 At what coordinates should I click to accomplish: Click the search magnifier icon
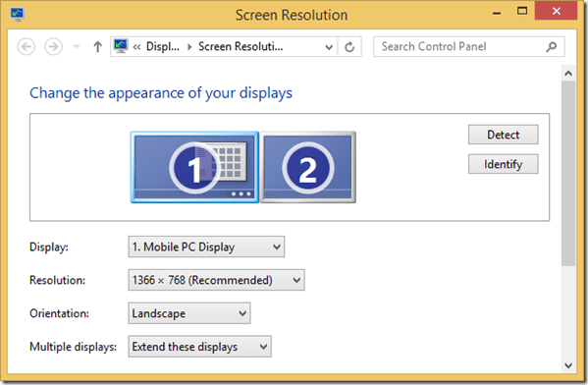coord(551,47)
